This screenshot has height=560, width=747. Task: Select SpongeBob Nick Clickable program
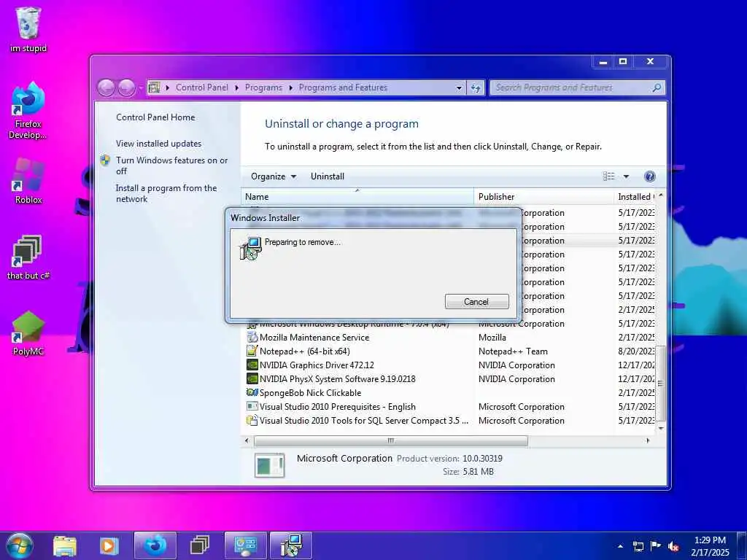450,392
